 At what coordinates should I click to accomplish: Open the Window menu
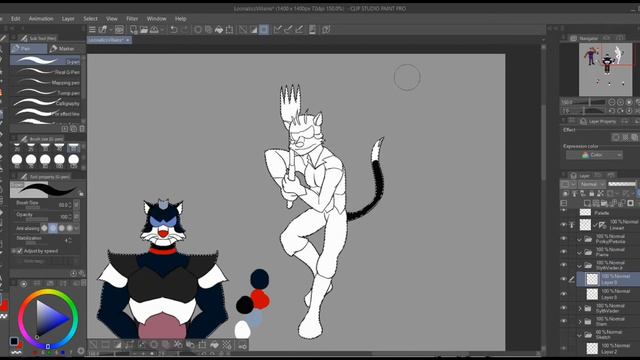coord(156,19)
